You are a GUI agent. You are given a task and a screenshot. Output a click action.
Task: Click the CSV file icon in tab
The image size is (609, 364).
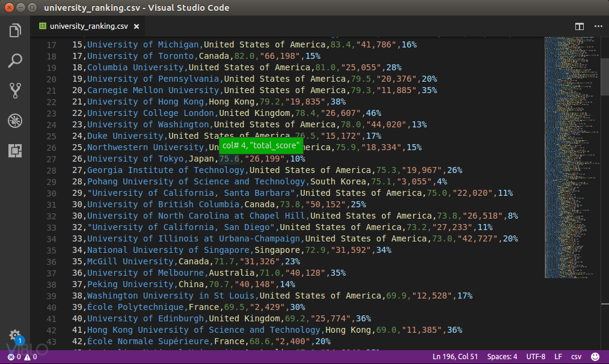[x=42, y=26]
